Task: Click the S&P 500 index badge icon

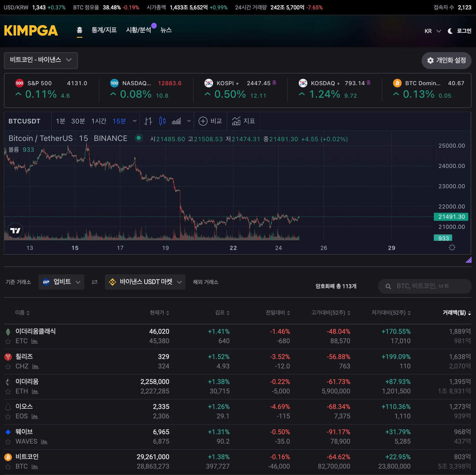Action: [x=19, y=83]
